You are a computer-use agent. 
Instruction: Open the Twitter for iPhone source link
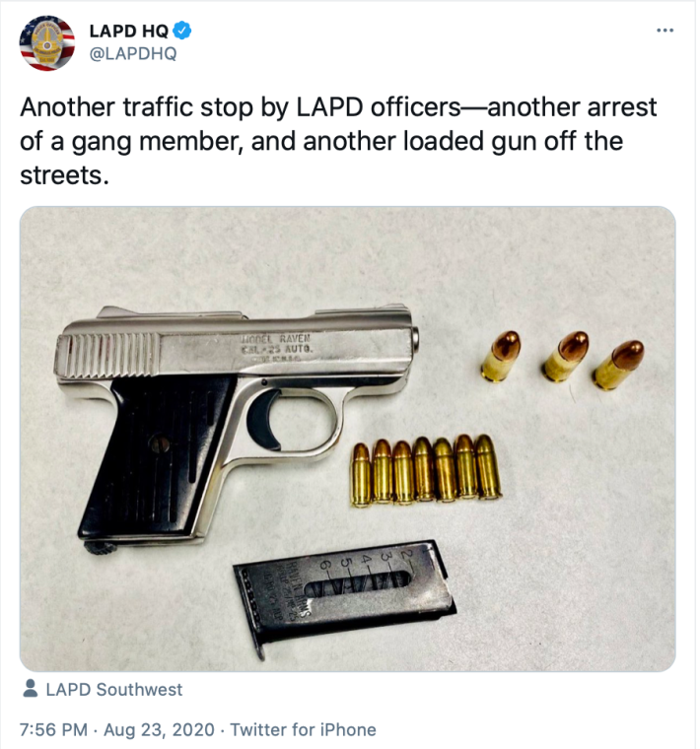pyautogui.click(x=302, y=730)
